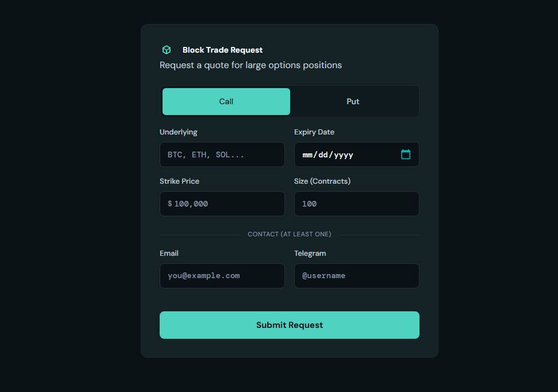Click the year segment of the expiry date
Screen dimensions: 558x392
[343, 155]
